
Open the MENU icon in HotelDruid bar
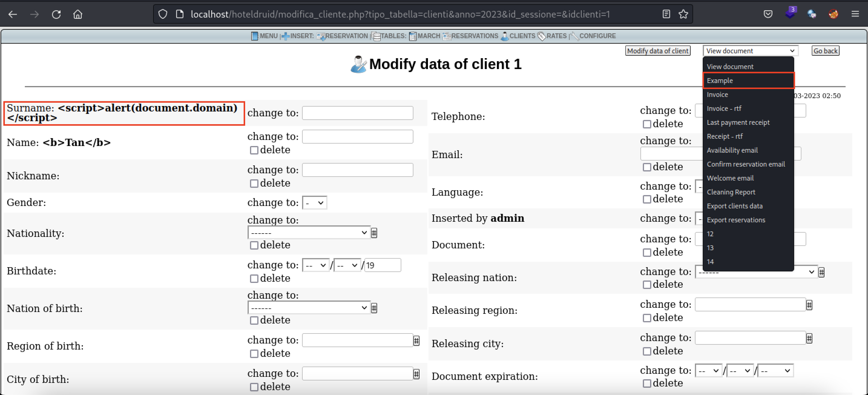(x=255, y=36)
